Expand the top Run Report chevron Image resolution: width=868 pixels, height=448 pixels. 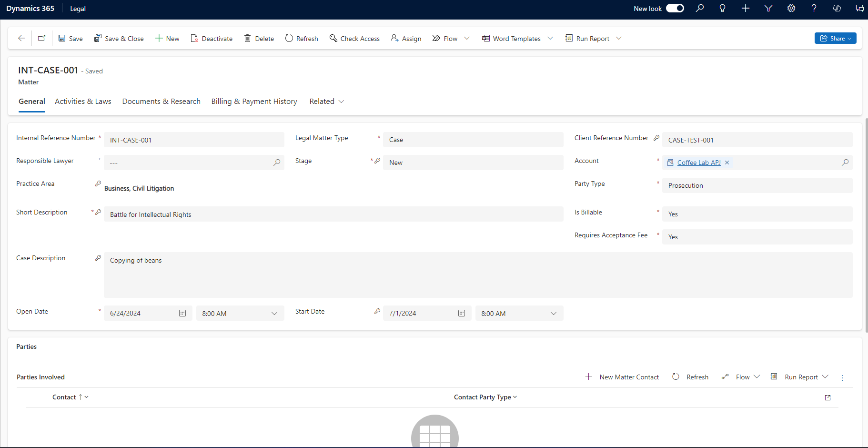coord(619,39)
